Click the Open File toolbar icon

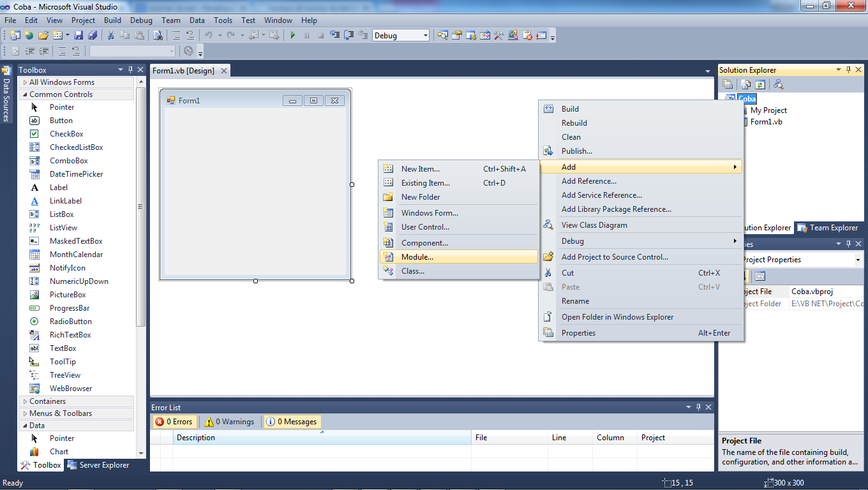click(43, 36)
